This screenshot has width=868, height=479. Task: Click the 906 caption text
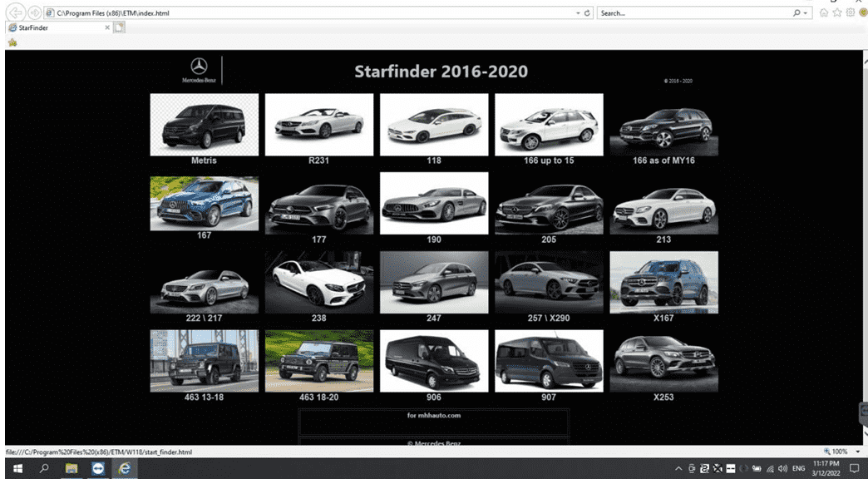pyautogui.click(x=434, y=397)
